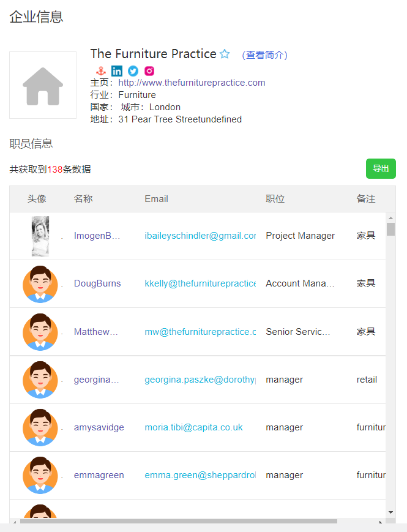The width and height of the screenshot is (407, 532).
Task: Select the Account Mana... position cell
Action: coord(300,283)
